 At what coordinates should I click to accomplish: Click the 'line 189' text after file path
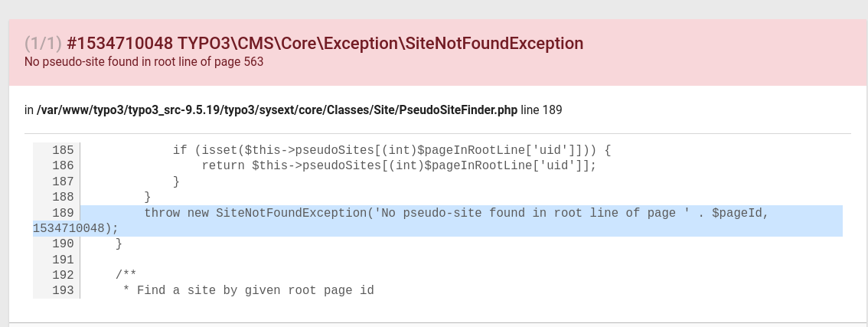pyautogui.click(x=541, y=110)
